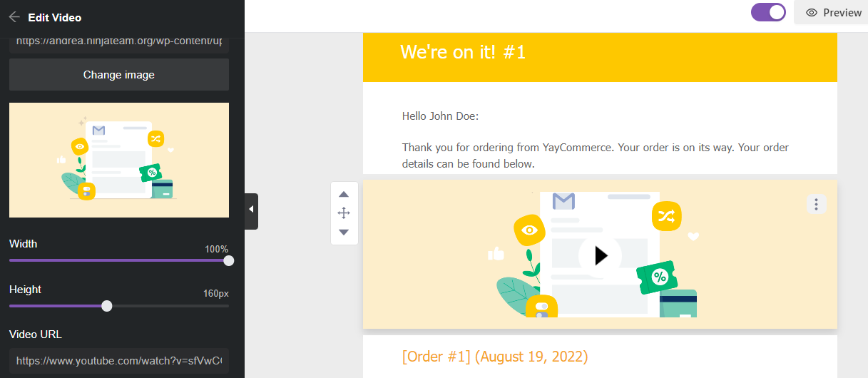This screenshot has height=378, width=868.
Task: Click the Height slider handle
Action: point(107,306)
